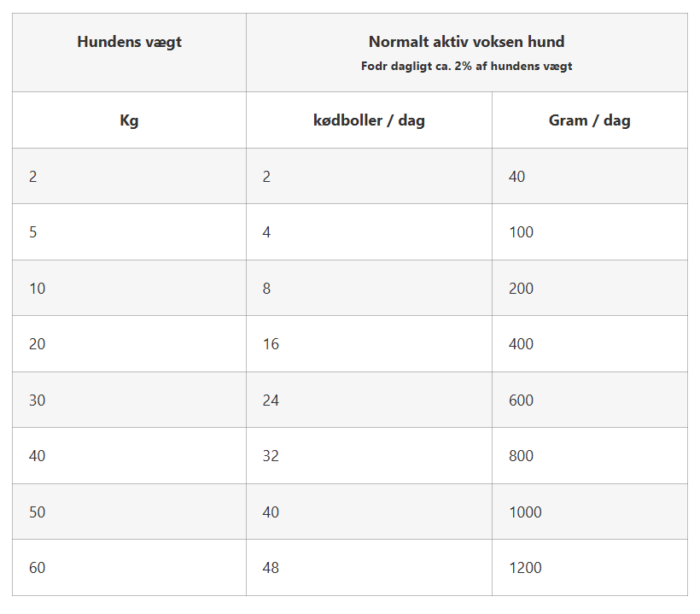Click the 24 kødboller cell

[x=369, y=401]
